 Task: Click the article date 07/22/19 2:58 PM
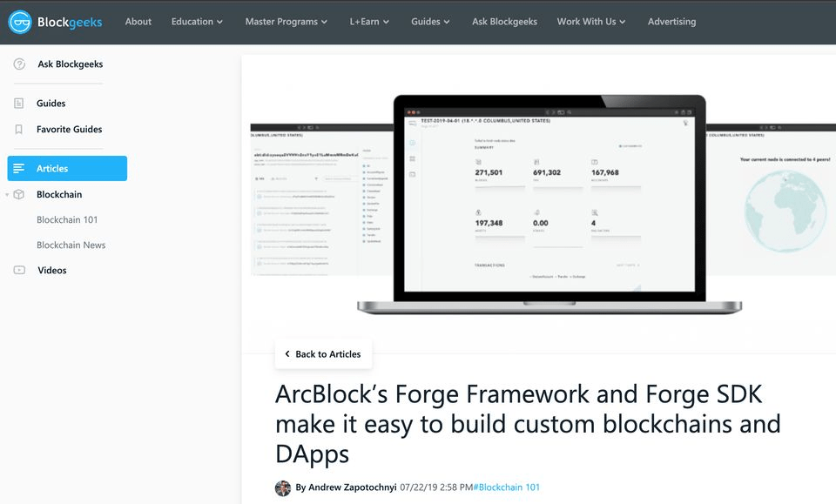[x=436, y=487]
